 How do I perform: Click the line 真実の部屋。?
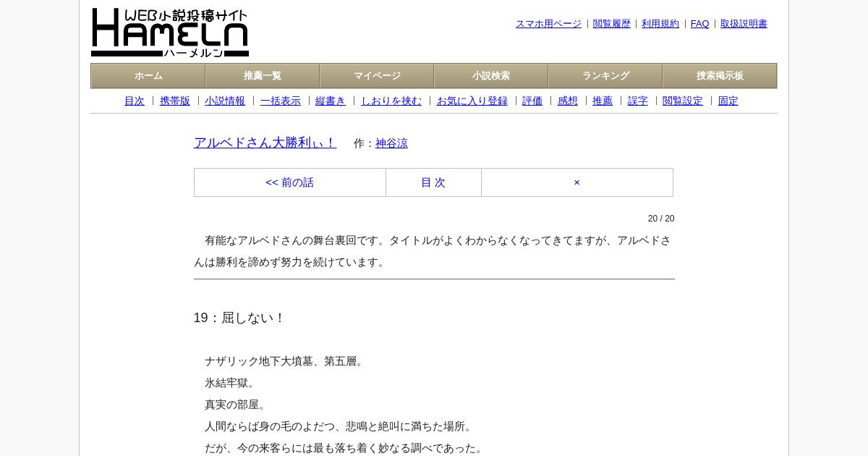pos(237,405)
